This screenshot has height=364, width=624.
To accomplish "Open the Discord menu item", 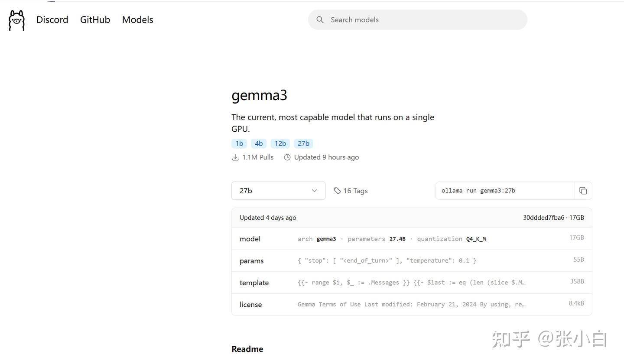I will [x=52, y=19].
